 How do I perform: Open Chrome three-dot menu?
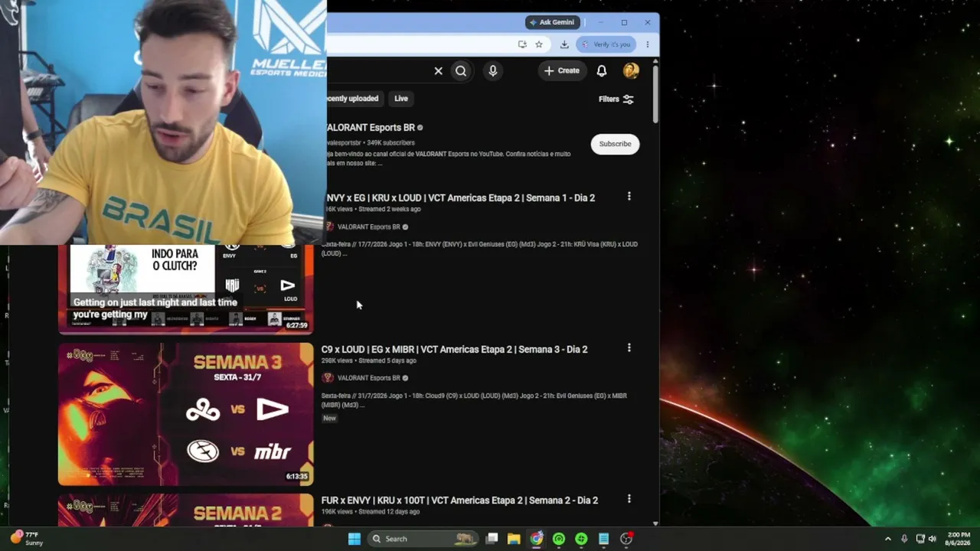(647, 44)
